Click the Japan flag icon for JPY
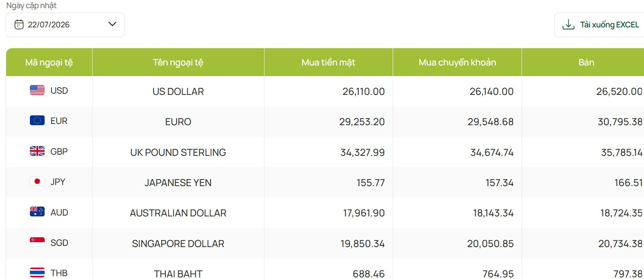 [x=37, y=182]
